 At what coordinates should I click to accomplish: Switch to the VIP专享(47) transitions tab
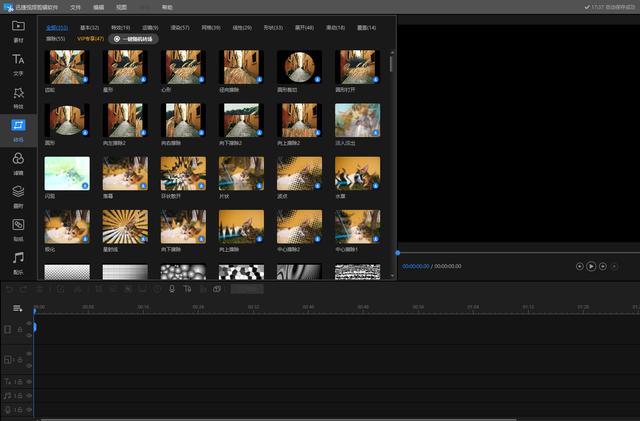(x=91, y=39)
